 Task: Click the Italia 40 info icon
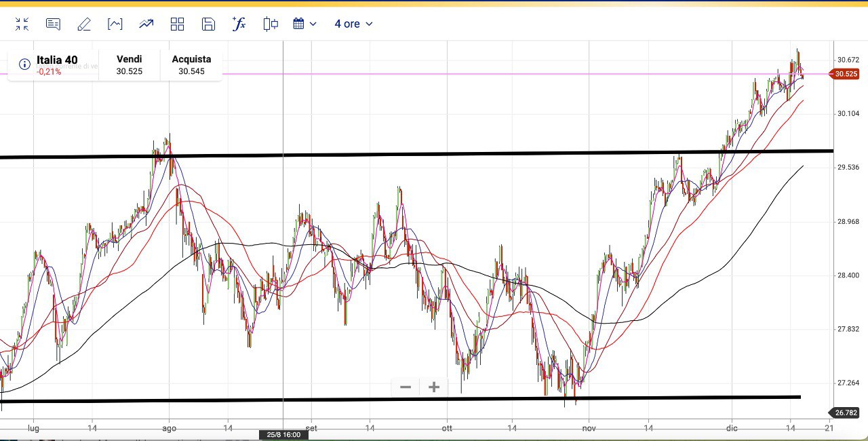(x=24, y=64)
